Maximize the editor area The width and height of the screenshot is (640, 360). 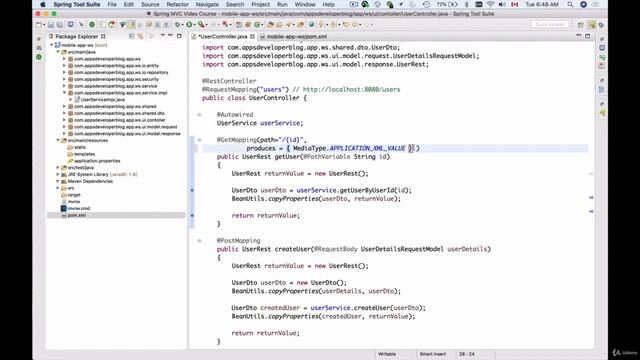coord(587,36)
